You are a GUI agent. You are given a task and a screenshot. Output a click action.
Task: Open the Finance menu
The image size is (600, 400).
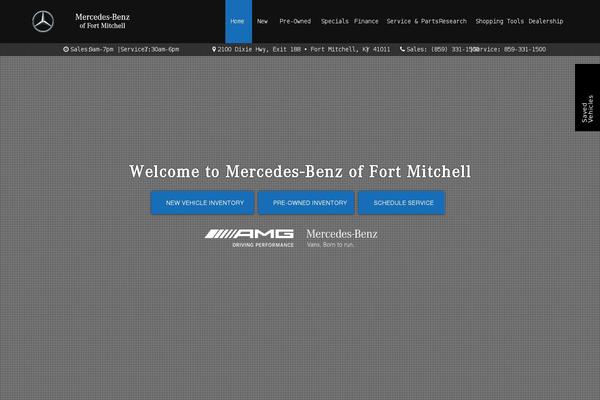pos(366,21)
